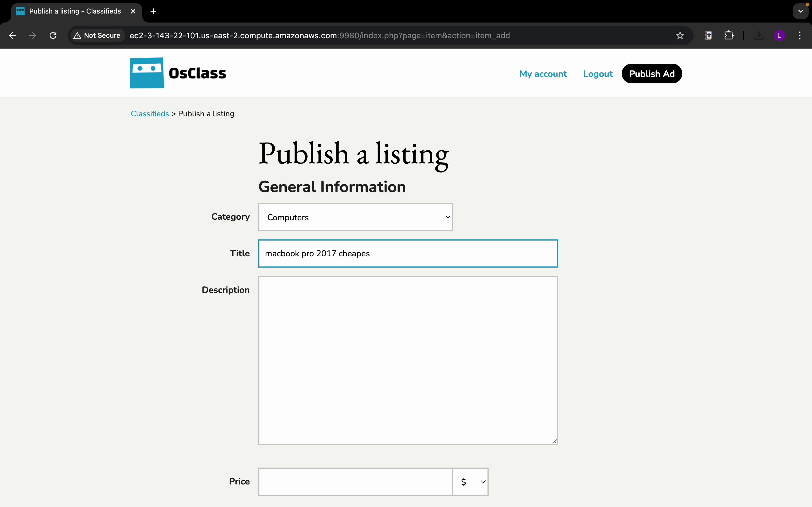Open the currency dollar dropdown
Viewport: 812px width, 507px height.
[x=470, y=482]
